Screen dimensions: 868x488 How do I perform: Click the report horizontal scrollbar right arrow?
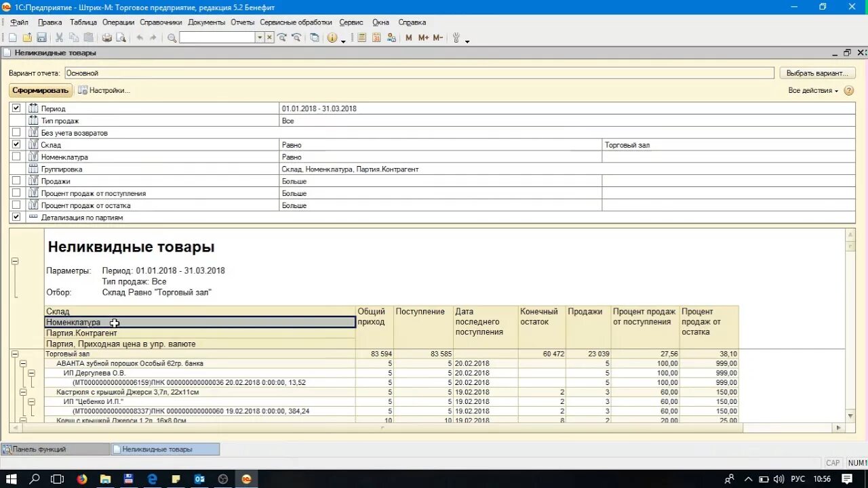[839, 428]
